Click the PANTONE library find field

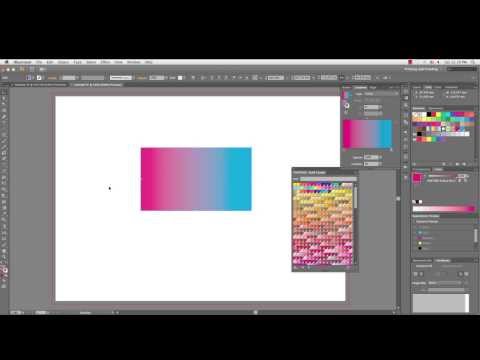click(328, 179)
